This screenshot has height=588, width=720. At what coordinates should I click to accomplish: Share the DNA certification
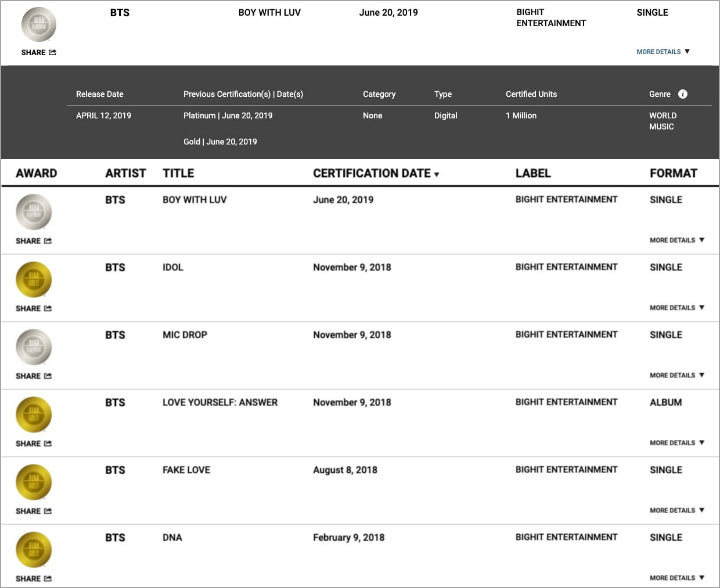34,578
